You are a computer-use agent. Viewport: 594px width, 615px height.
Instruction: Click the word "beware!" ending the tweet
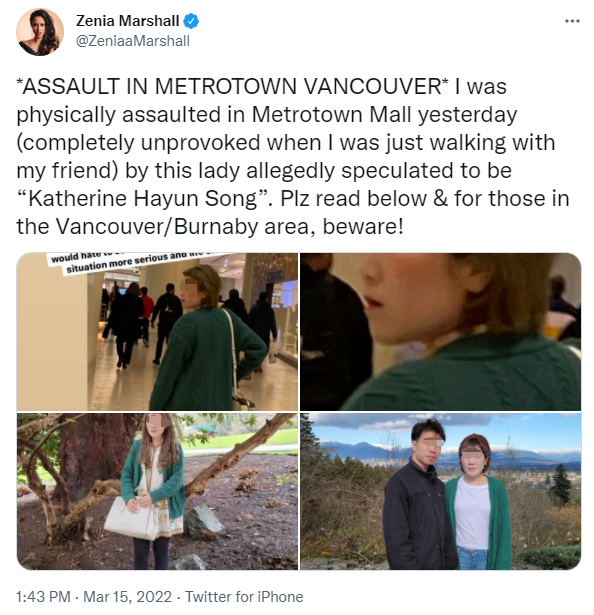pyautogui.click(x=363, y=226)
